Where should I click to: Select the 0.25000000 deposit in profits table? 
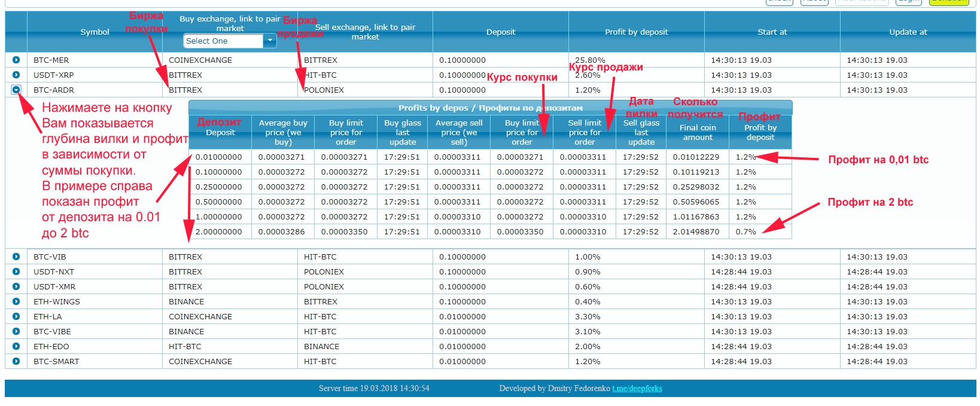219,187
